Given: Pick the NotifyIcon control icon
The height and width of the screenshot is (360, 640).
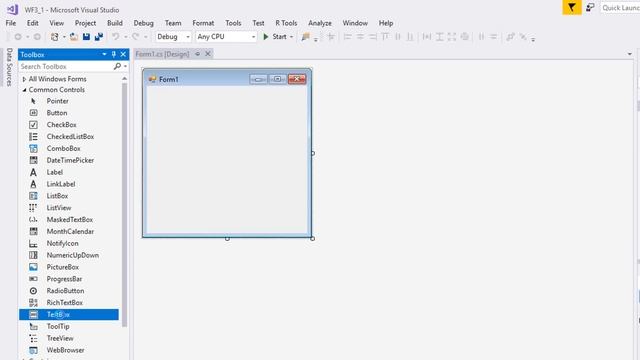Looking at the screenshot, I should [33, 243].
